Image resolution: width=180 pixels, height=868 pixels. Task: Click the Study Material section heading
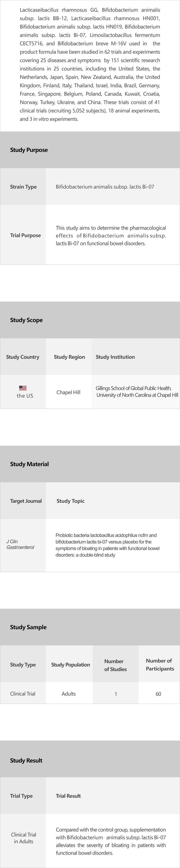pos(29,464)
